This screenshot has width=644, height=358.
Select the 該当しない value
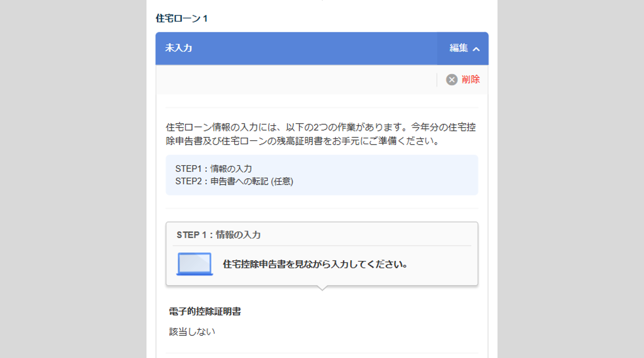pyautogui.click(x=192, y=332)
